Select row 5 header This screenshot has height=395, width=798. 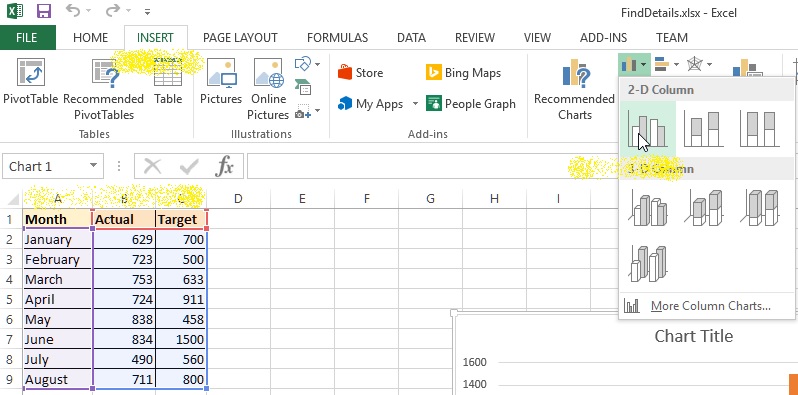click(9, 299)
